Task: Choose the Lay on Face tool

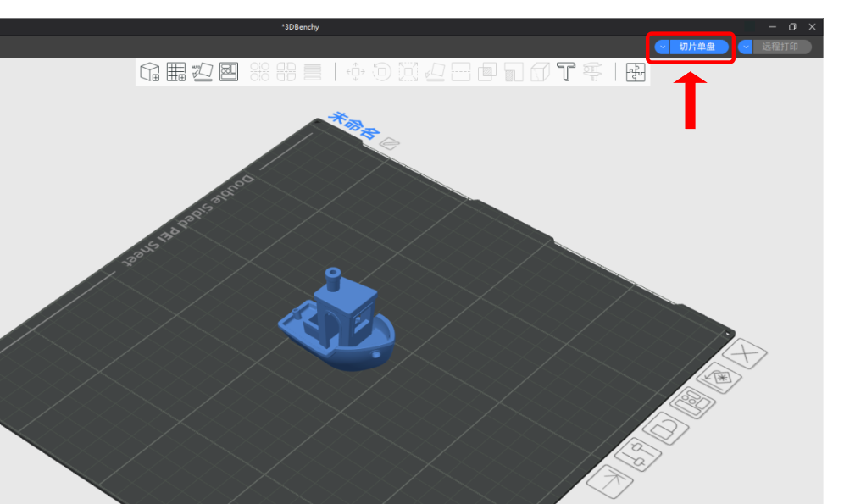Action: (435, 71)
